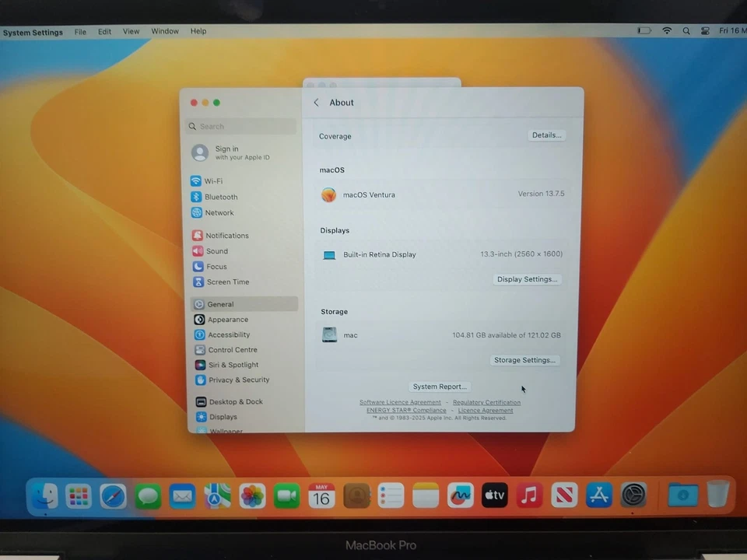Open Screen Time settings

click(221, 282)
